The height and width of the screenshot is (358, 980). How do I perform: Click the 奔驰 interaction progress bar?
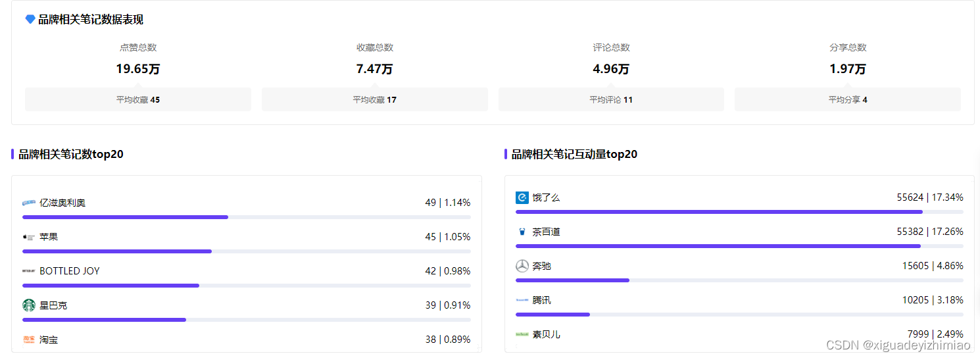click(740, 280)
